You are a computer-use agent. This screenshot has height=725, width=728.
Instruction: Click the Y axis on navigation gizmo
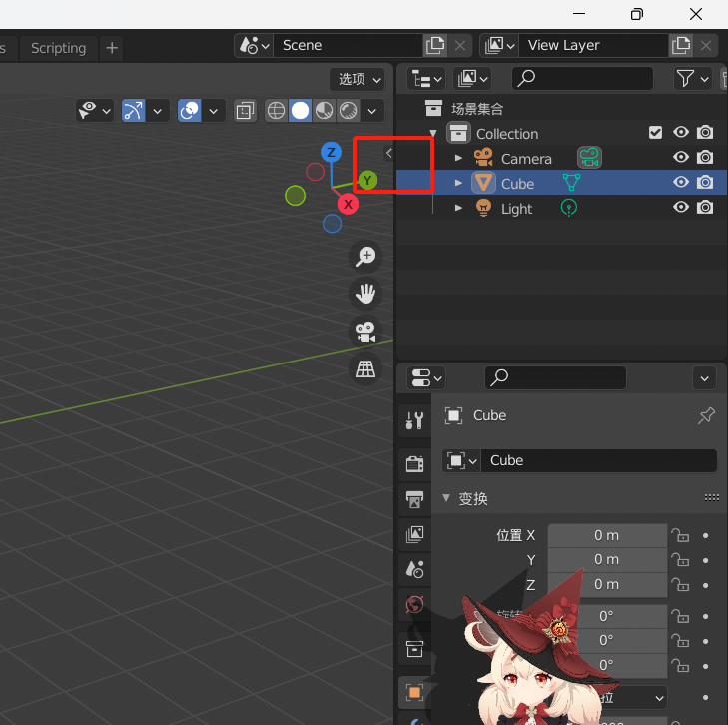coord(367,180)
